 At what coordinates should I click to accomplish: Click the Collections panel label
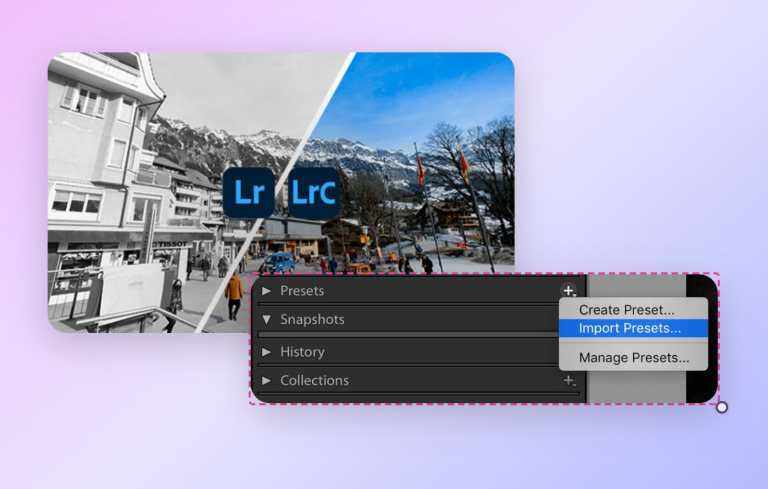[x=314, y=380]
